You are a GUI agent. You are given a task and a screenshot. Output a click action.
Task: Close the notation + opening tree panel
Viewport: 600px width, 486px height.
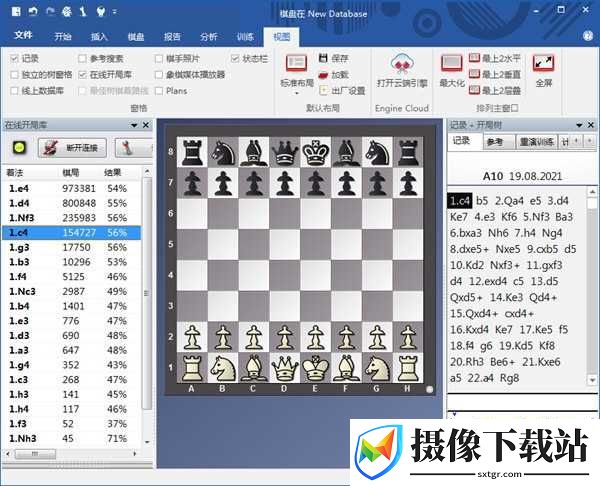point(591,125)
